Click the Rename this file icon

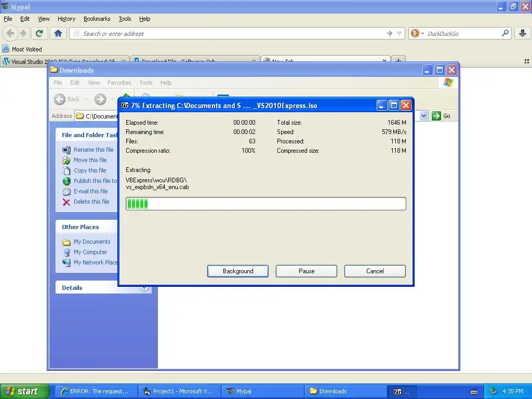[66, 150]
